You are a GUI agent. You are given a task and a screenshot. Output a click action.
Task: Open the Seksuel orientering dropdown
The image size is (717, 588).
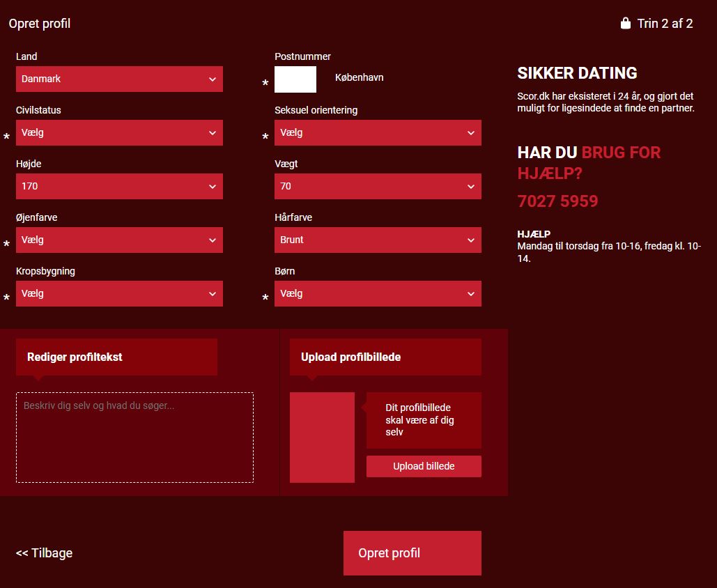[x=378, y=133]
